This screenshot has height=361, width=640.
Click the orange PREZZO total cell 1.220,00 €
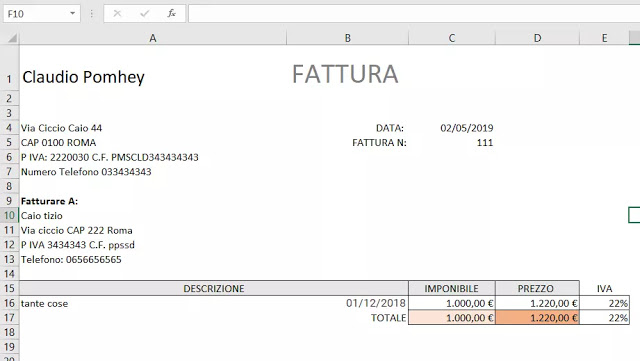point(537,317)
